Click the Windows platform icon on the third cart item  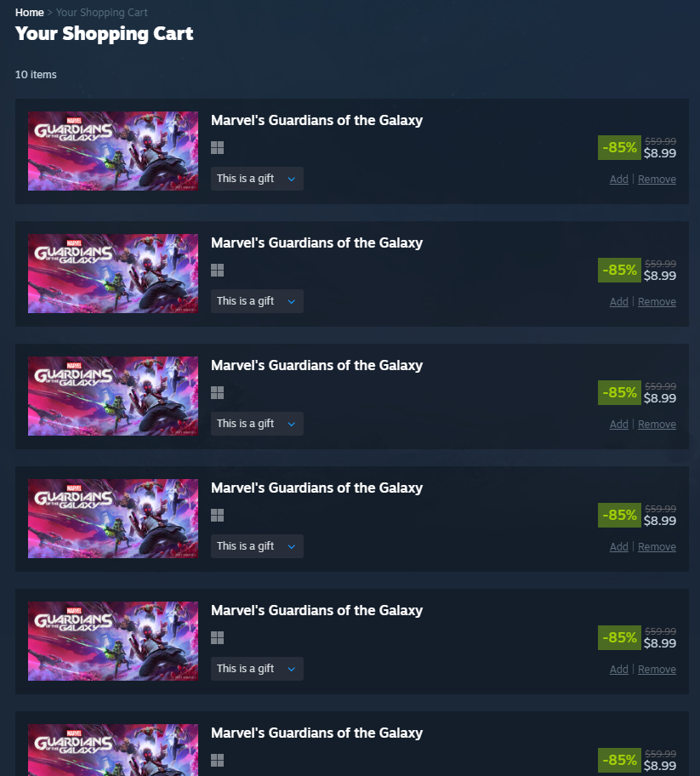[217, 393]
